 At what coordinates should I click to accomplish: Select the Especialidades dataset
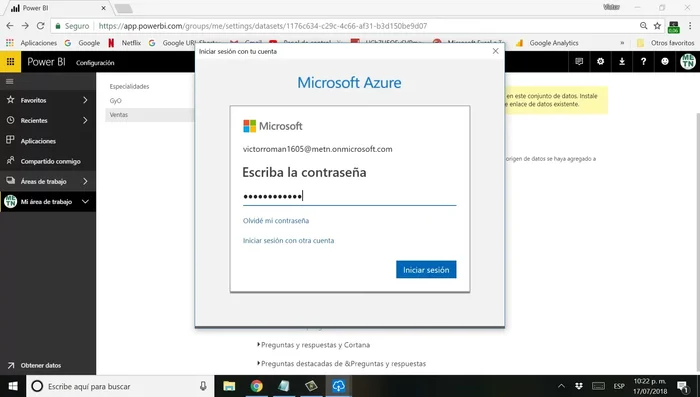(x=129, y=87)
